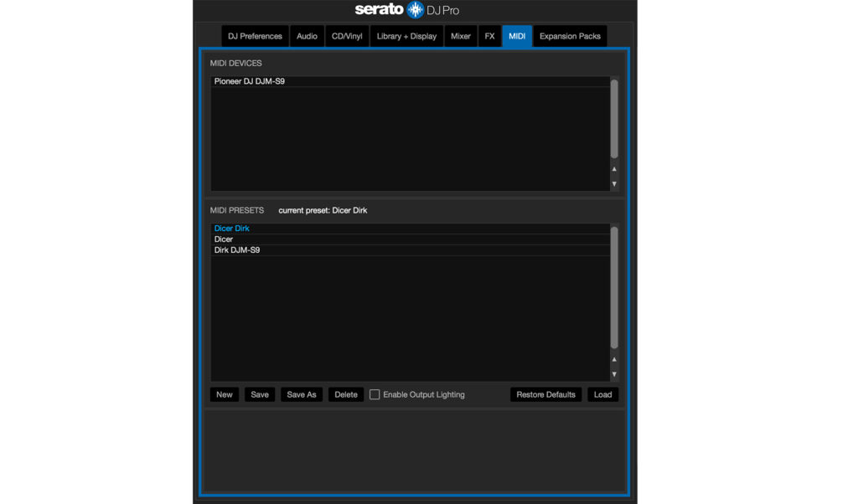Open the Expansion Packs tab
Image resolution: width=858 pixels, height=504 pixels.
570,36
